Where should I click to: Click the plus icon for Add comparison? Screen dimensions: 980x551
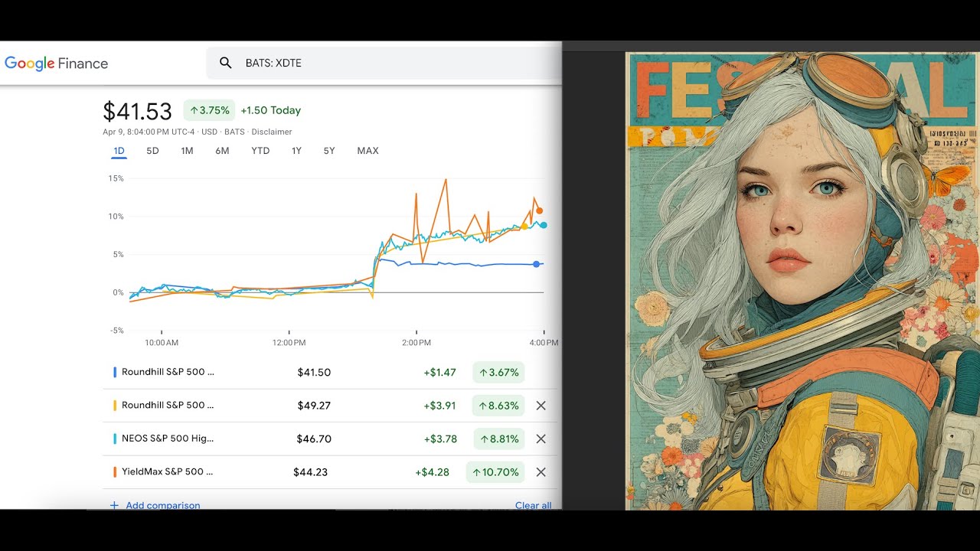(114, 505)
